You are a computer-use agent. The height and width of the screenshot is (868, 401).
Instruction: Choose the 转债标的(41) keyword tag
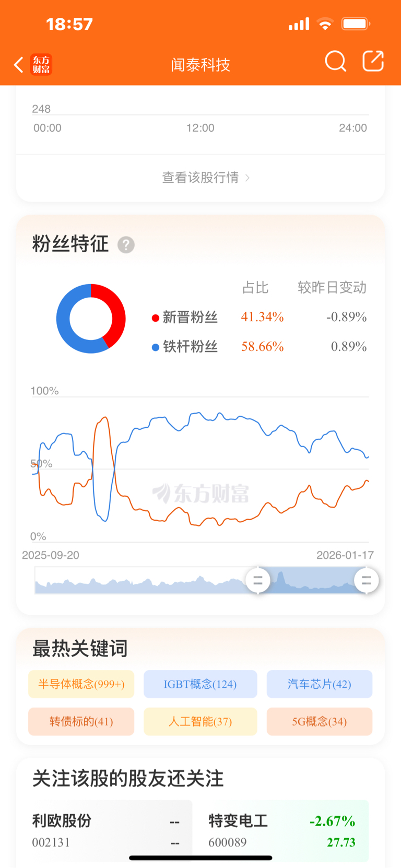click(81, 722)
